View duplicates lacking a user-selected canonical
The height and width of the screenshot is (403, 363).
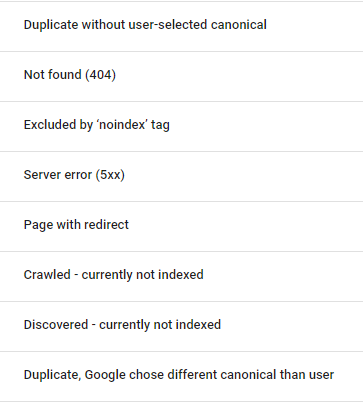click(181, 26)
